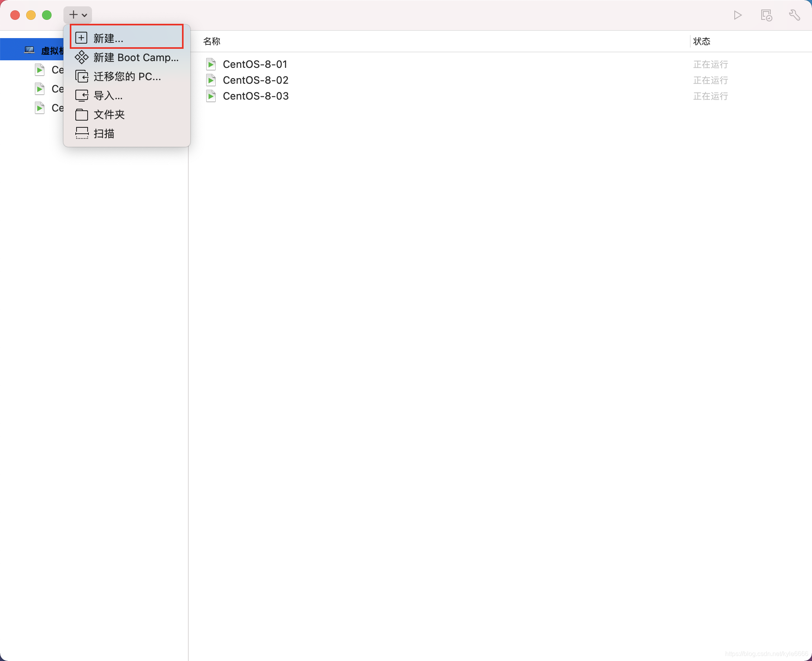The width and height of the screenshot is (812, 661).
Task: Expand the plus add dropdown button
Action: tap(78, 15)
